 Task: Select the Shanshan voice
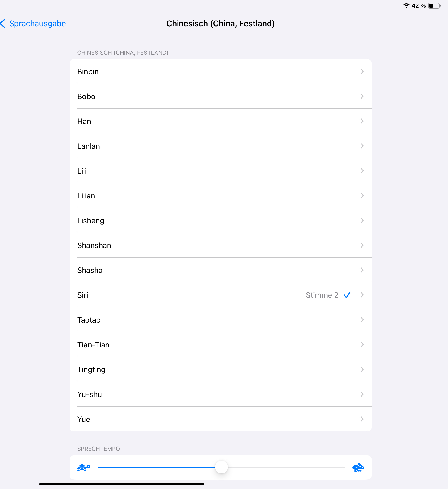[220, 245]
